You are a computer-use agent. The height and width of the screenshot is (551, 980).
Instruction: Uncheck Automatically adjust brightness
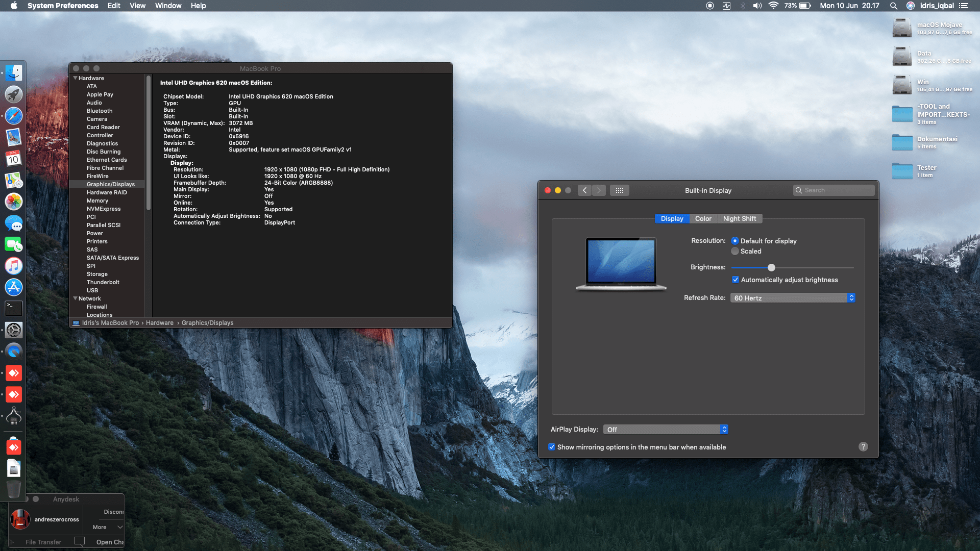click(x=736, y=280)
